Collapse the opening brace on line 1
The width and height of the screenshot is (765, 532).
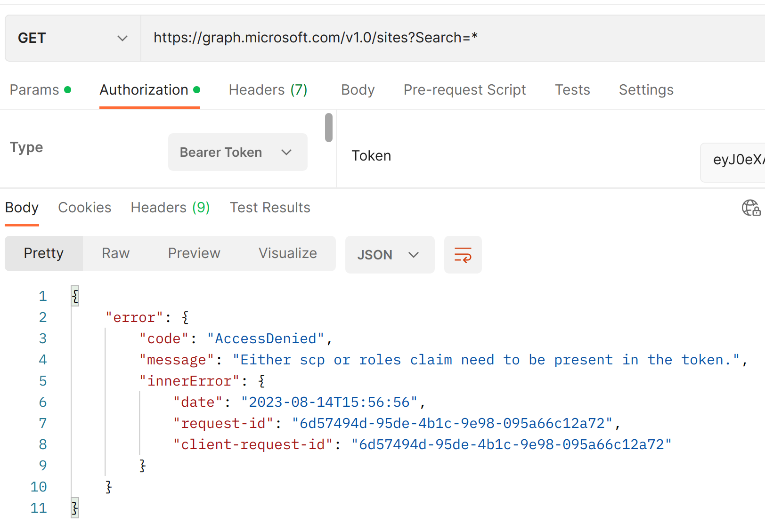(x=75, y=296)
